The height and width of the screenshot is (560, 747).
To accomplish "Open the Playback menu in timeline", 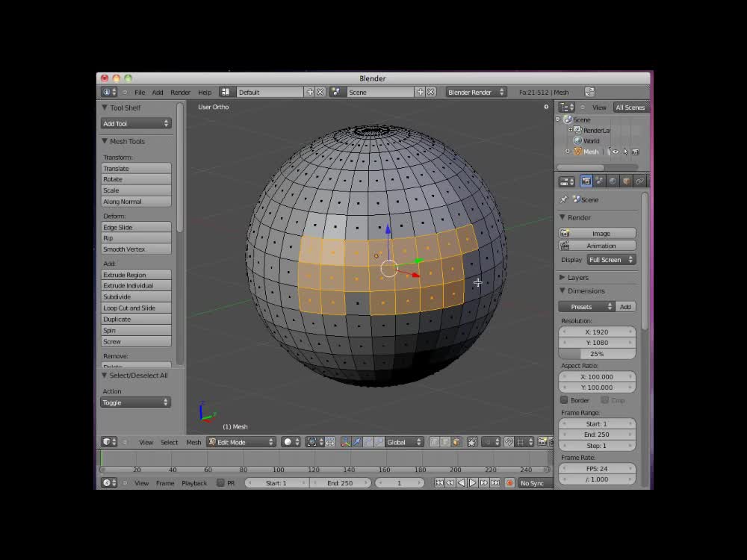I will (194, 483).
